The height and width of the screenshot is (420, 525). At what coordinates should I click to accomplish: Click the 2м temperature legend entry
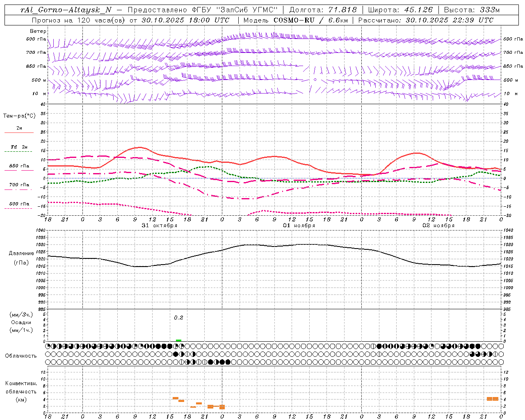[19, 128]
